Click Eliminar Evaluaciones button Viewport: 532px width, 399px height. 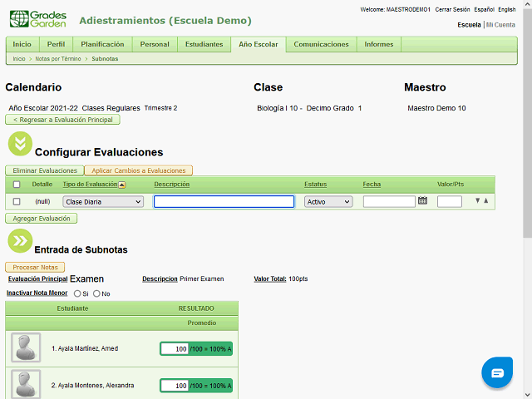tap(45, 170)
